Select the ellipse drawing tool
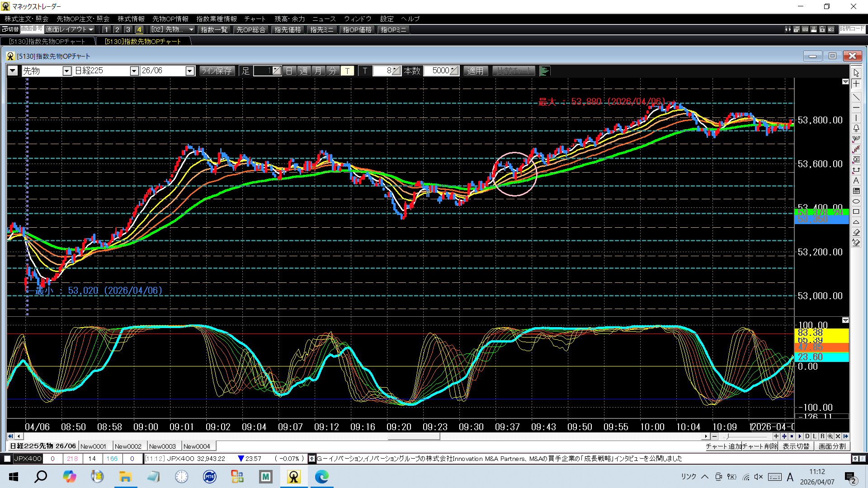The width and height of the screenshot is (868, 488). point(856,202)
